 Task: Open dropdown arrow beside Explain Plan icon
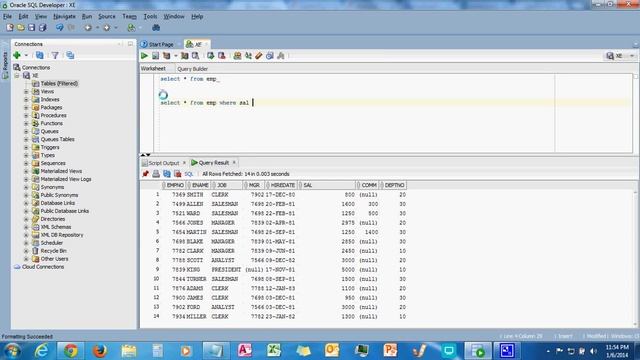pyautogui.click(x=176, y=56)
